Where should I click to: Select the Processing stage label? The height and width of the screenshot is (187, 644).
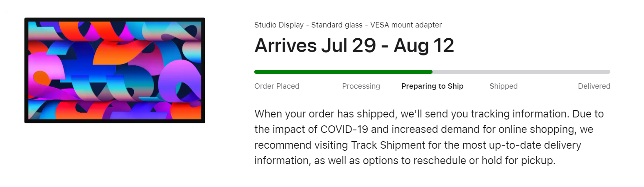[361, 86]
